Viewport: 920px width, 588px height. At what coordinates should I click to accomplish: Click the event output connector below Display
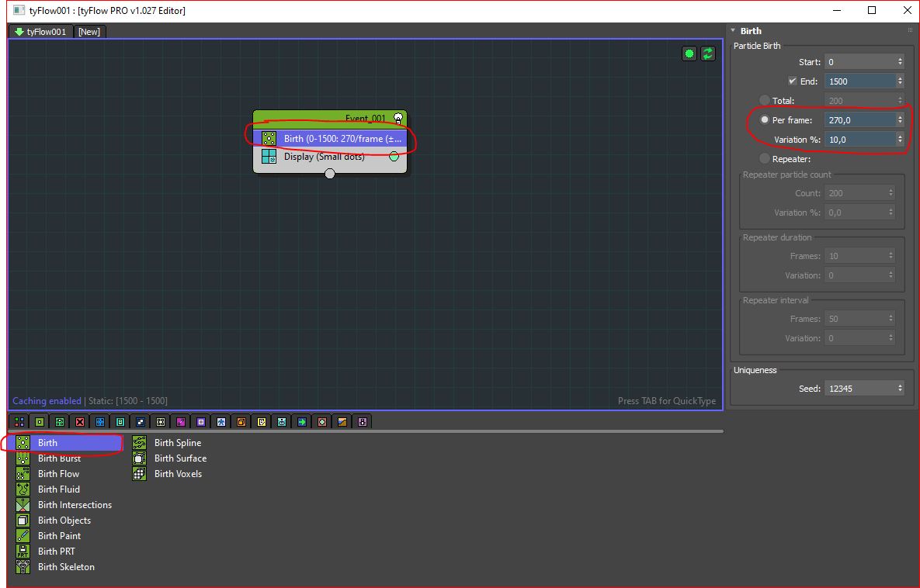330,174
